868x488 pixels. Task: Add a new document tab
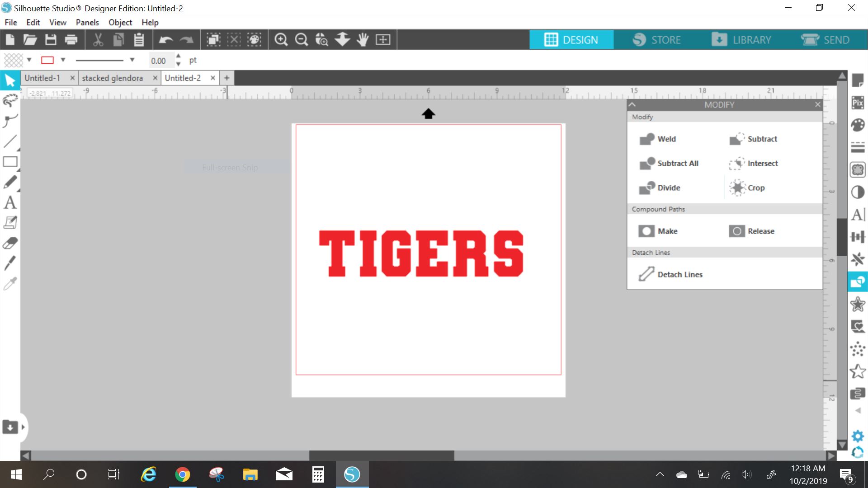coord(226,78)
